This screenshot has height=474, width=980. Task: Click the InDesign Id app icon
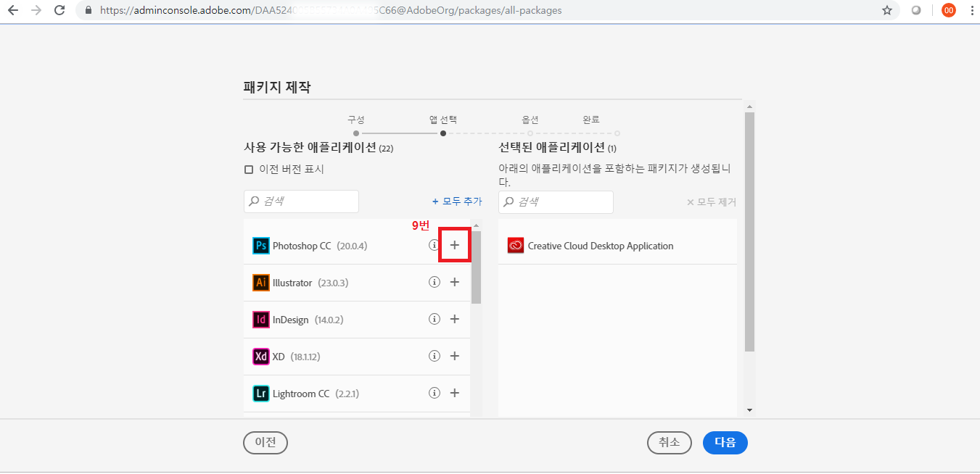[x=261, y=320]
